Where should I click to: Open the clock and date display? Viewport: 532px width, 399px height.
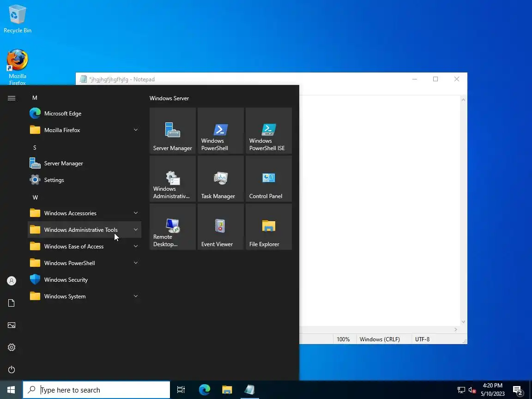click(x=493, y=390)
